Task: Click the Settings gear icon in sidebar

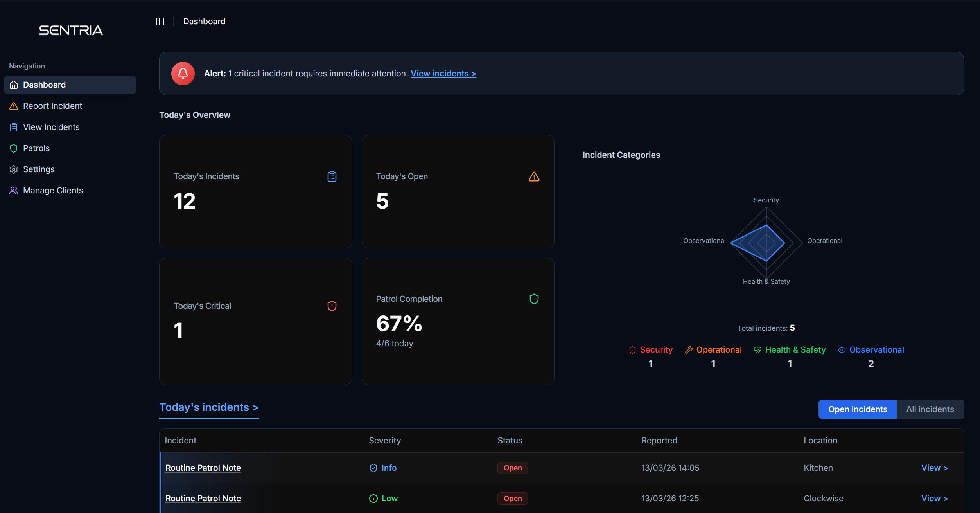Action: 14,169
